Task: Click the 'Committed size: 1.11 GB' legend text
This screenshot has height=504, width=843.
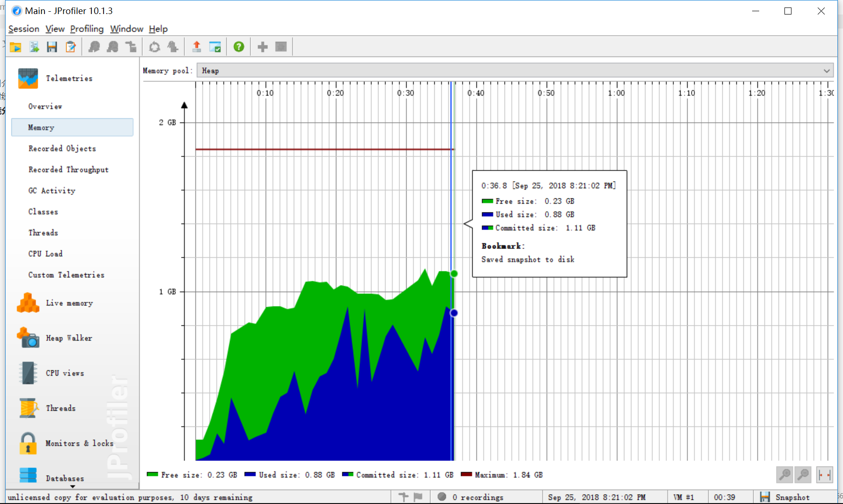Action: 405,475
